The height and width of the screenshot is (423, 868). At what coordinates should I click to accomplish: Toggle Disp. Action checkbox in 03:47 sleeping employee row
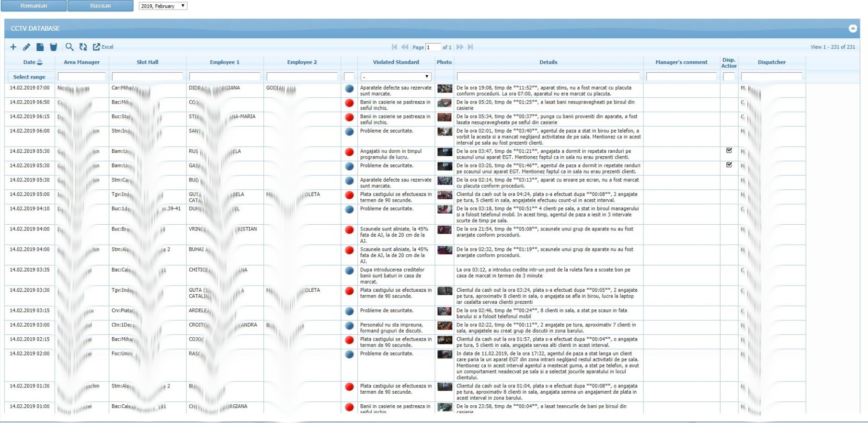coord(729,150)
